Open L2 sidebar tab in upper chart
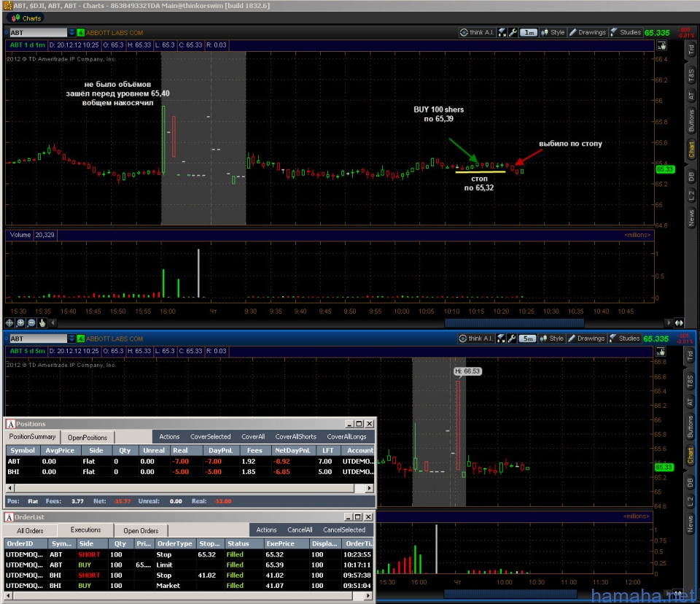Viewport: 700px width, 604px height. coord(691,195)
